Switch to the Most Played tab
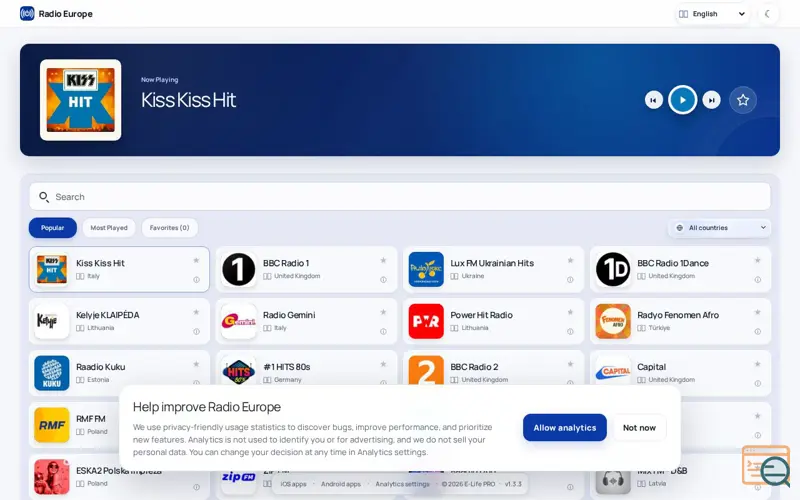The width and height of the screenshot is (800, 500). tap(109, 228)
